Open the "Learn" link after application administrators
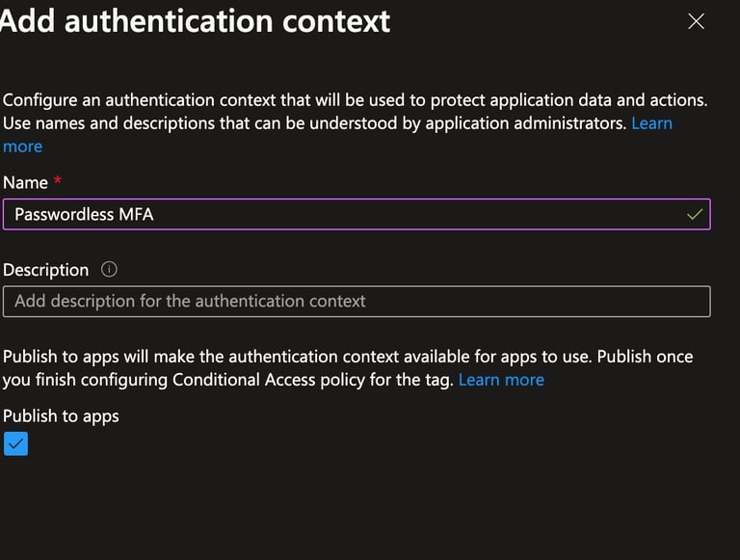Image resolution: width=740 pixels, height=560 pixels. (651, 123)
